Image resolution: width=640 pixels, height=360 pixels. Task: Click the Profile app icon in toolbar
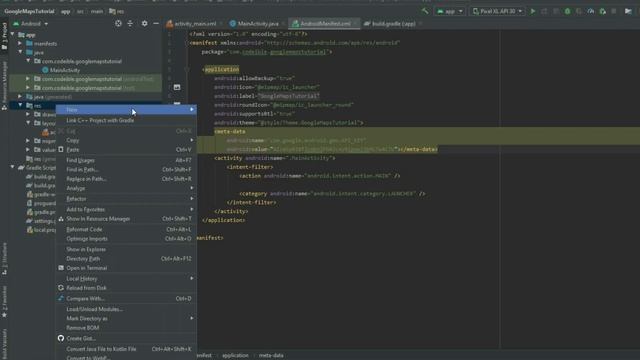[591, 11]
